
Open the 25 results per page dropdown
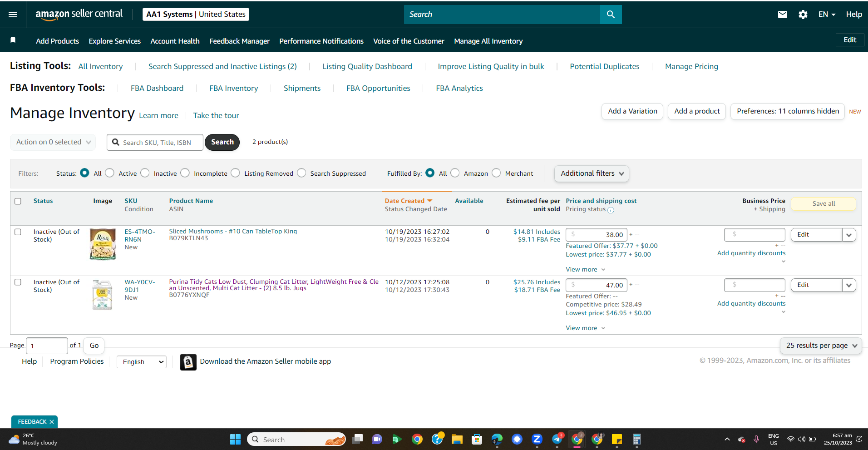coord(821,346)
